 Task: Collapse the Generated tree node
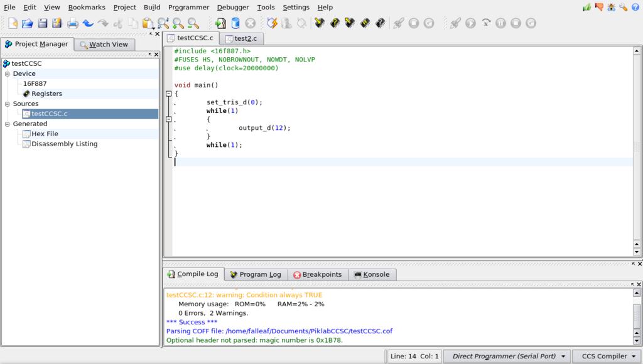coord(8,124)
